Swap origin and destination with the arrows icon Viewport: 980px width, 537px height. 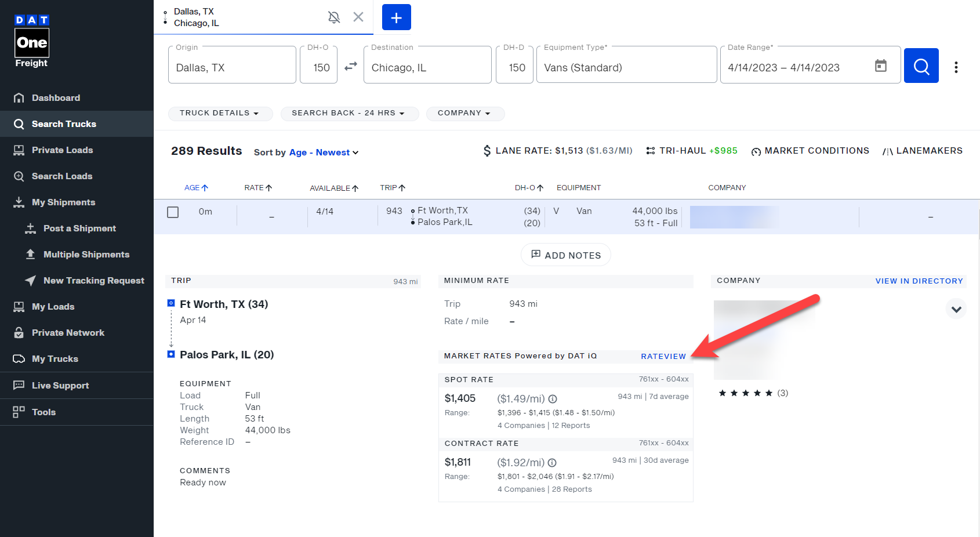(x=351, y=66)
